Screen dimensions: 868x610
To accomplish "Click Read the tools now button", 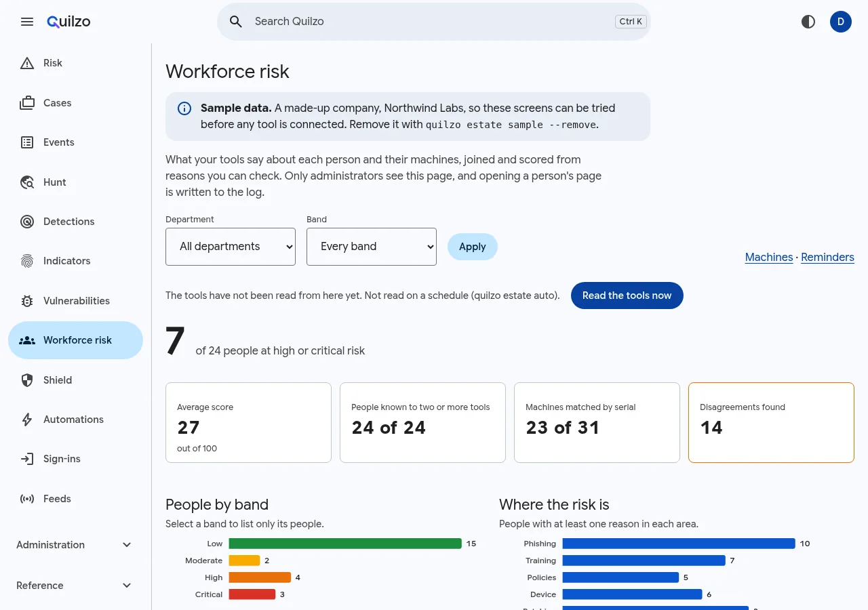I will click(627, 296).
